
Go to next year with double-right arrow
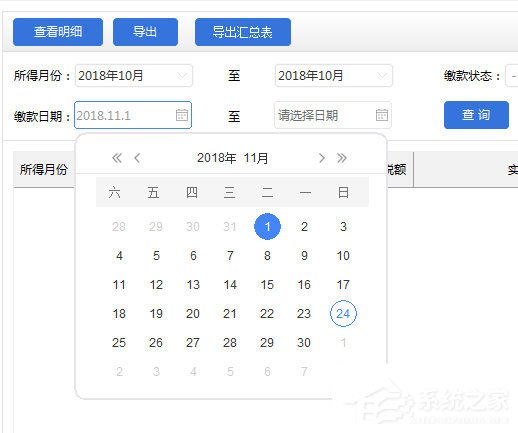(342, 158)
